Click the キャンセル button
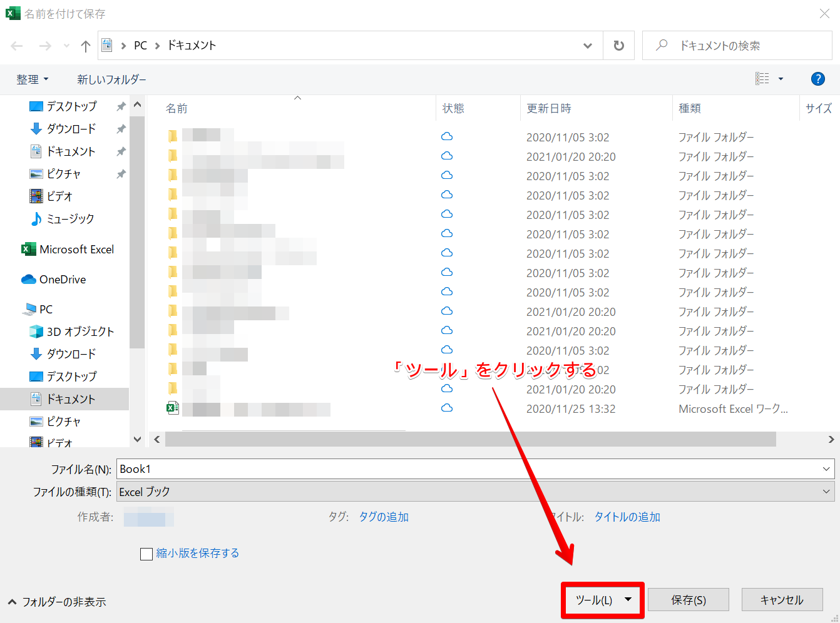Viewport: 840px width, 623px height. click(x=781, y=600)
